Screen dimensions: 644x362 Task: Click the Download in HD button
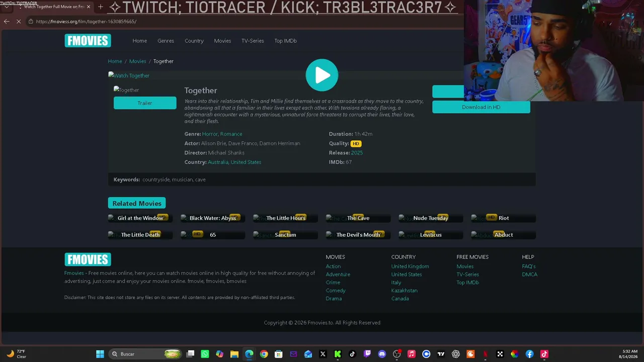click(481, 107)
